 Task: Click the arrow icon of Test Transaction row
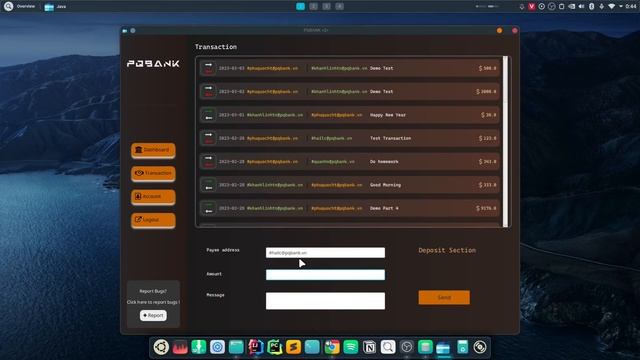[209, 138]
